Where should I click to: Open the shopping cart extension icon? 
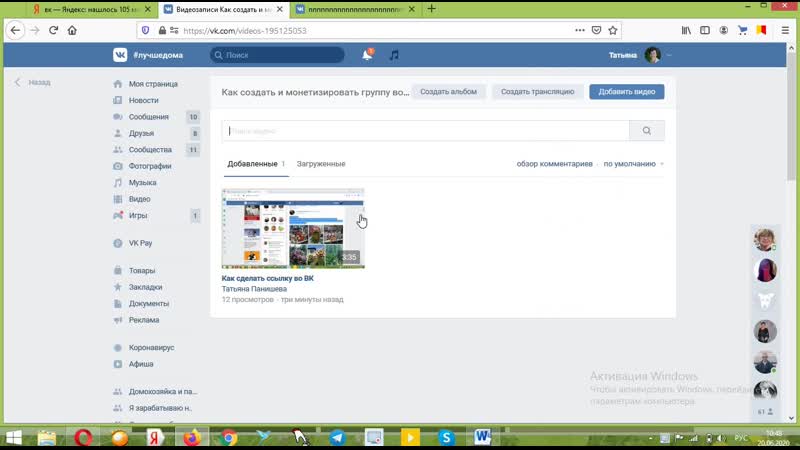click(742, 31)
